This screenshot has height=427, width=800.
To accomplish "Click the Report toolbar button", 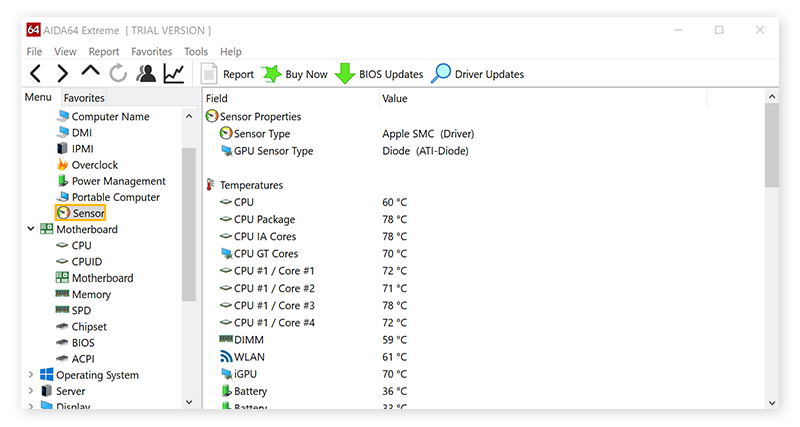I will [228, 74].
